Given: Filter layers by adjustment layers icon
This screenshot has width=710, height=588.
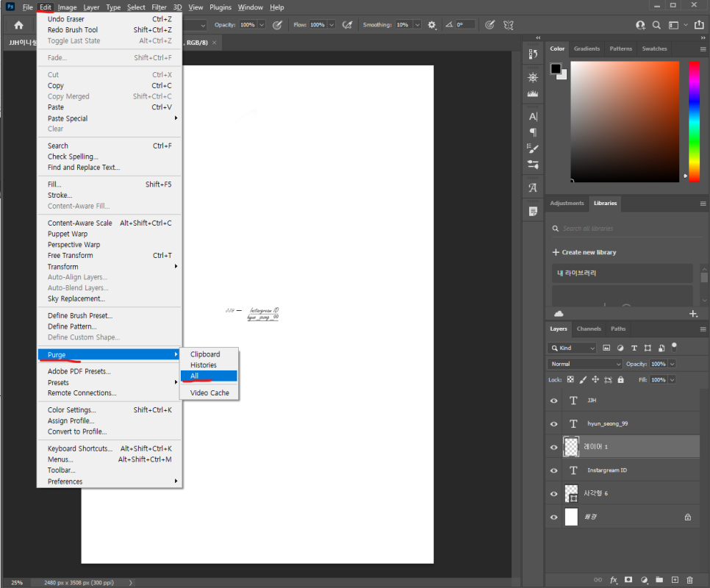Looking at the screenshot, I should tap(620, 348).
